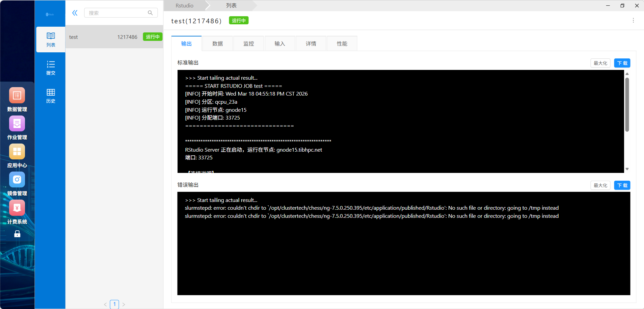This screenshot has height=309, width=644.
Task: Go to the previous page arrow
Action: pyautogui.click(x=105, y=304)
